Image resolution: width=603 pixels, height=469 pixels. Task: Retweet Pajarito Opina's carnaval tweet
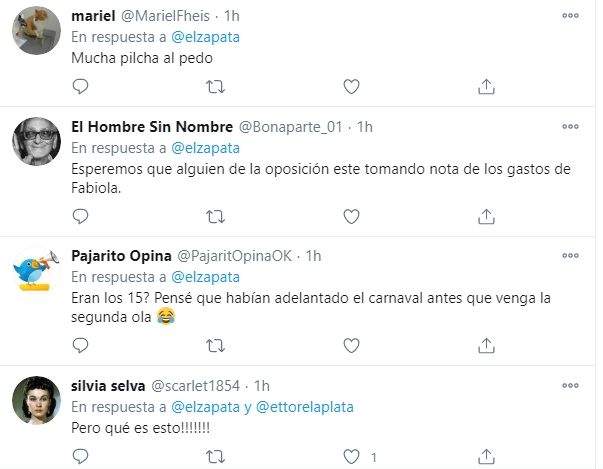tap(216, 345)
